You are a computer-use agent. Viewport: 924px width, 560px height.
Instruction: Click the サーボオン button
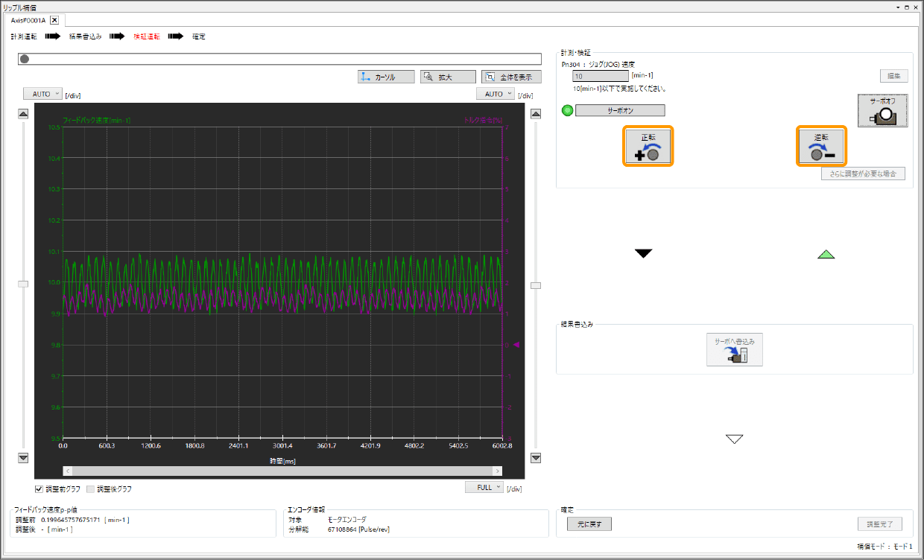620,110
